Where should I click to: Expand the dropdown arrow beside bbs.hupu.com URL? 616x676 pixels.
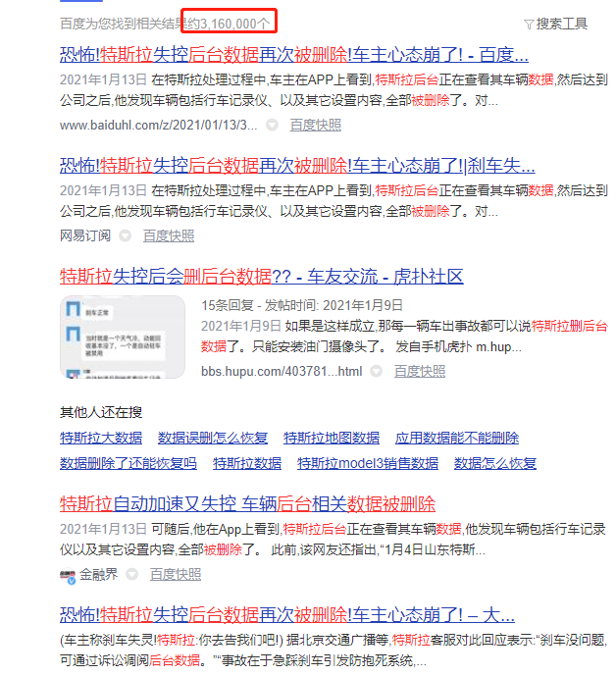point(377,371)
